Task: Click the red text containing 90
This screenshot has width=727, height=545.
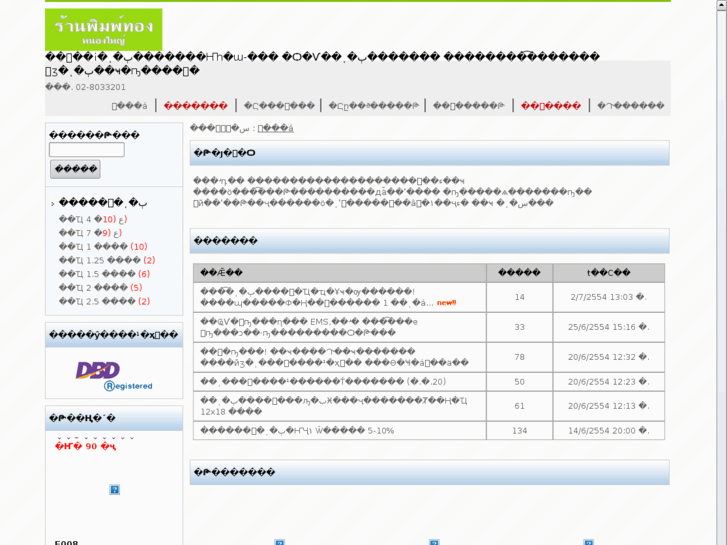Action: click(x=85, y=446)
